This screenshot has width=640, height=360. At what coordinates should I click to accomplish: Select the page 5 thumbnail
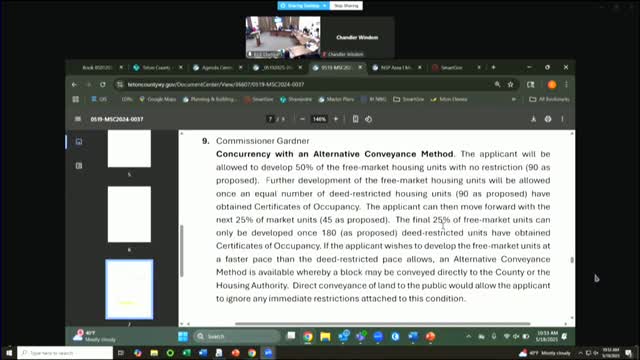coord(129,149)
